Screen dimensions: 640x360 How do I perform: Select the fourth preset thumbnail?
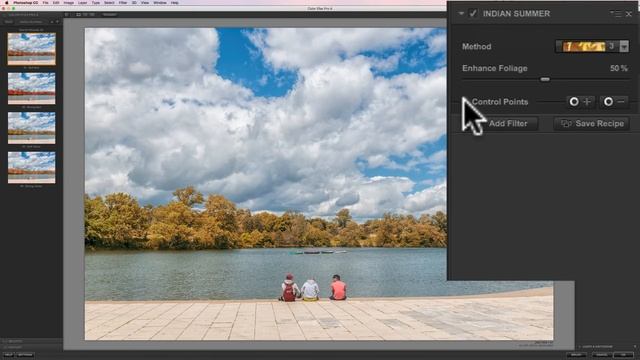click(31, 167)
